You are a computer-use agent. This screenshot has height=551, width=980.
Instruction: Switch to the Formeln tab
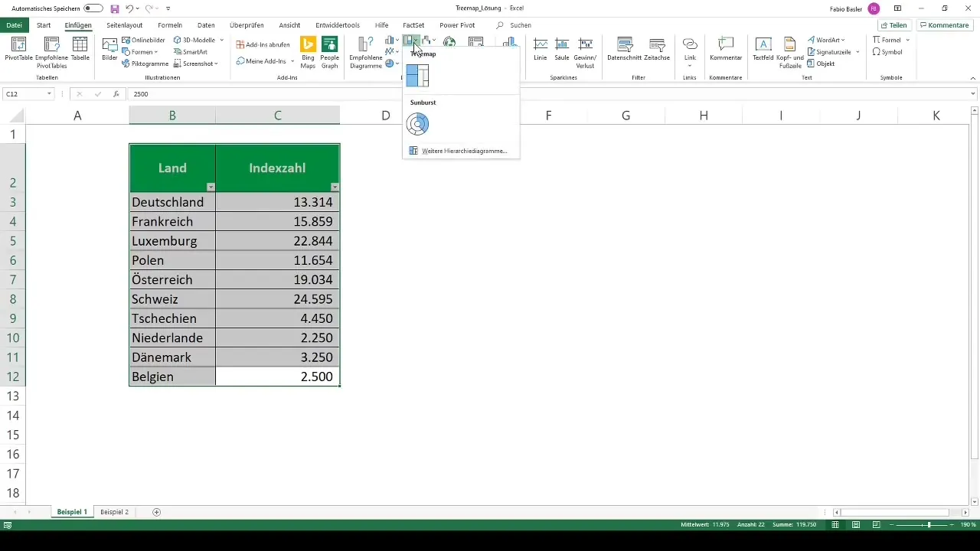point(170,25)
